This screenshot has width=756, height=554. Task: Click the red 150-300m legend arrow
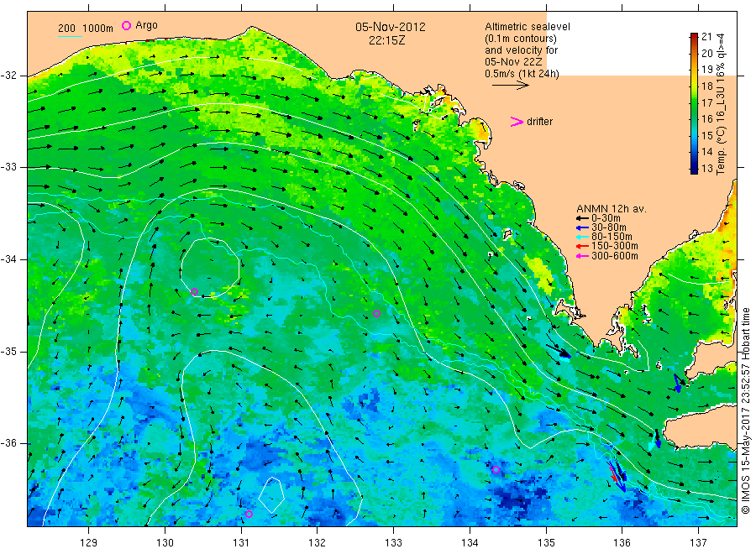pos(582,247)
